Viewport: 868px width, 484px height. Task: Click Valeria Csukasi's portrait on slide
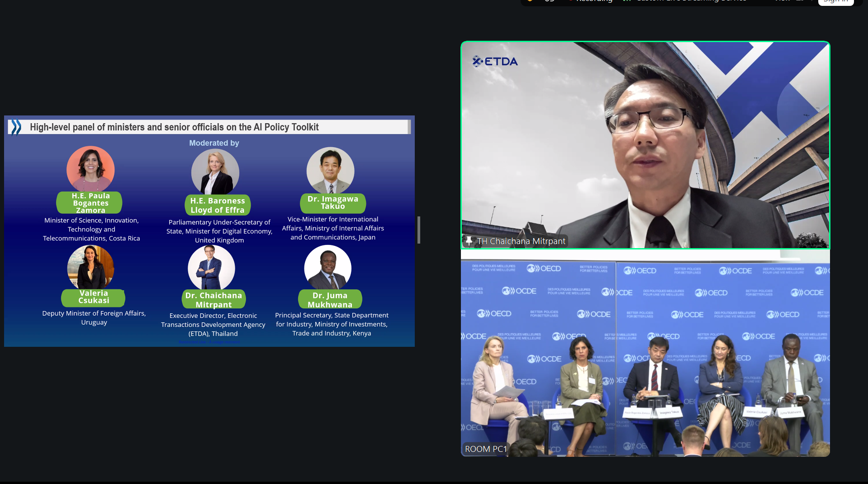[x=90, y=268]
